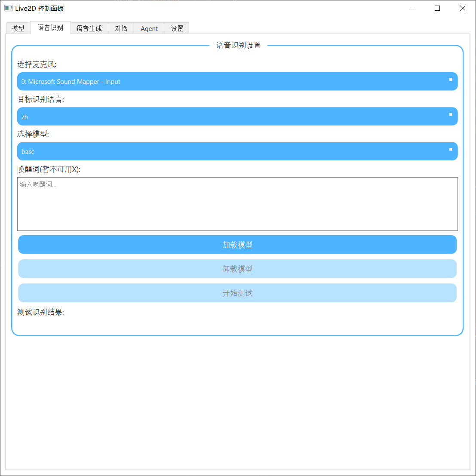Switch to the 对话 tab
Viewport: 476px width, 476px height.
(x=121, y=28)
